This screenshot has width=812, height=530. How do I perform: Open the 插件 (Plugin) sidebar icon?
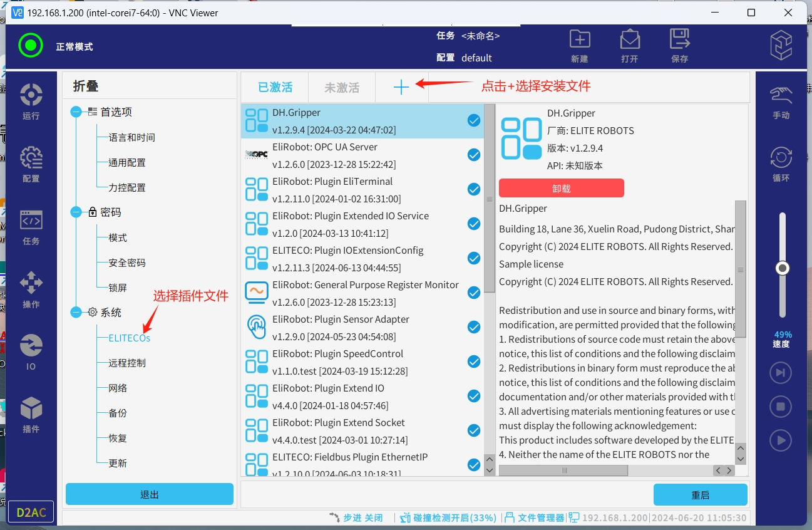pos(31,414)
